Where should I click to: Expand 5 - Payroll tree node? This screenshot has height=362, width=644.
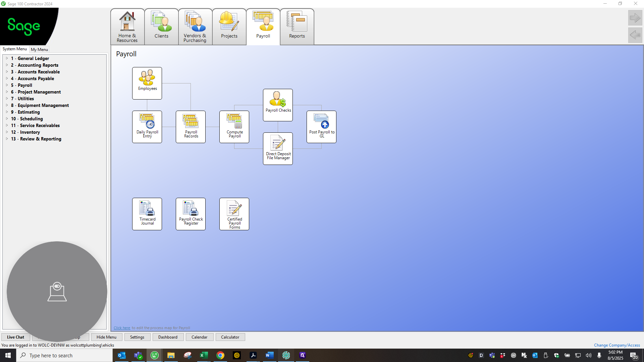[7, 85]
